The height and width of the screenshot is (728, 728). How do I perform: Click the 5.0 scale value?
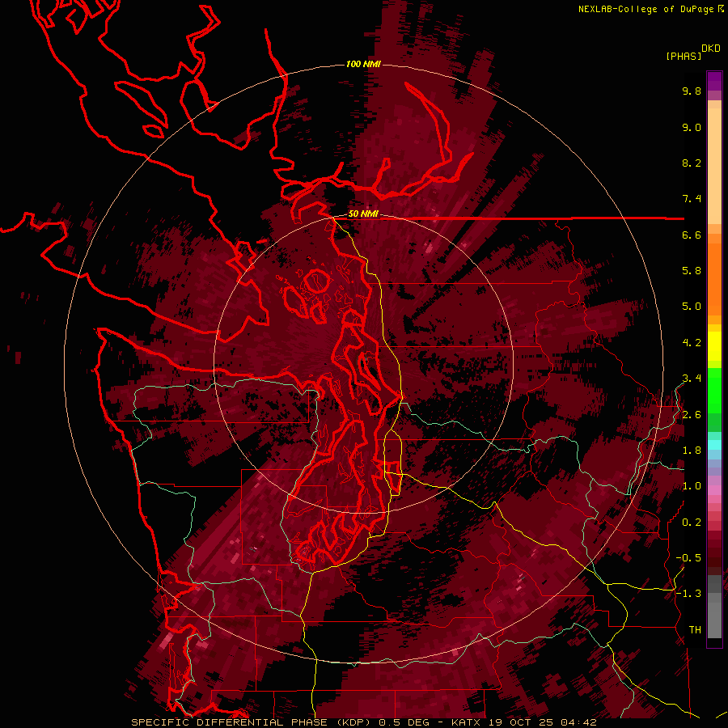point(692,307)
